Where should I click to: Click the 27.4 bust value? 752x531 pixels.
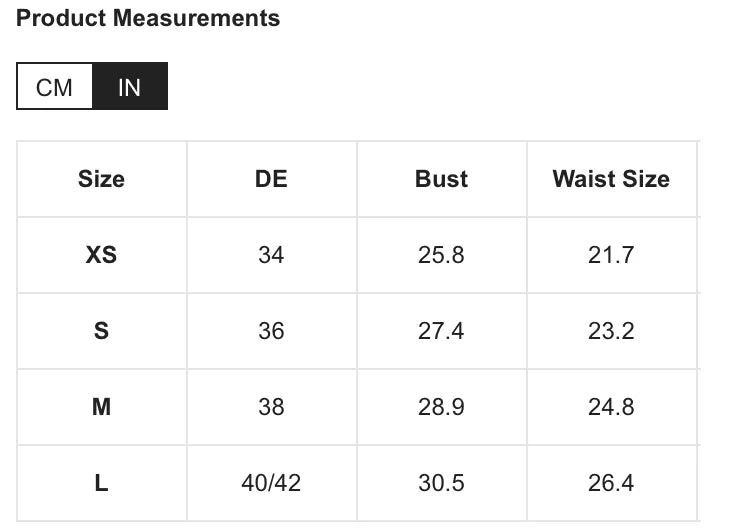point(441,331)
